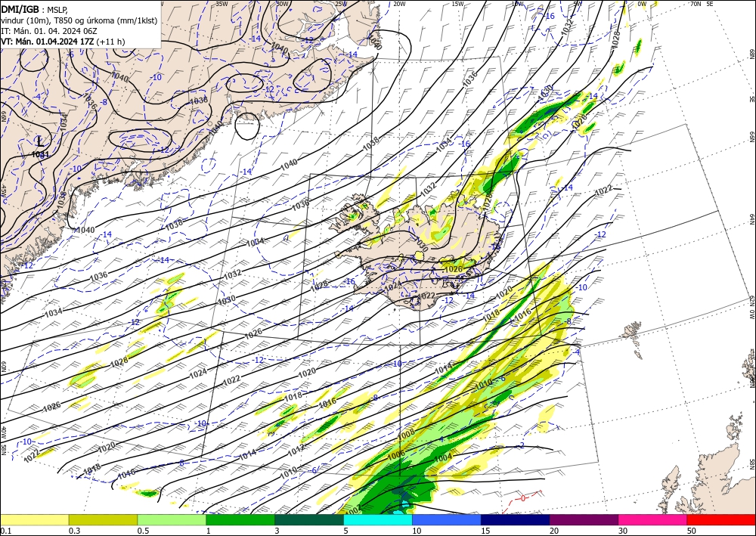756x536 pixels.
Task: Click the 70N latitude label
Action: [x=695, y=3]
